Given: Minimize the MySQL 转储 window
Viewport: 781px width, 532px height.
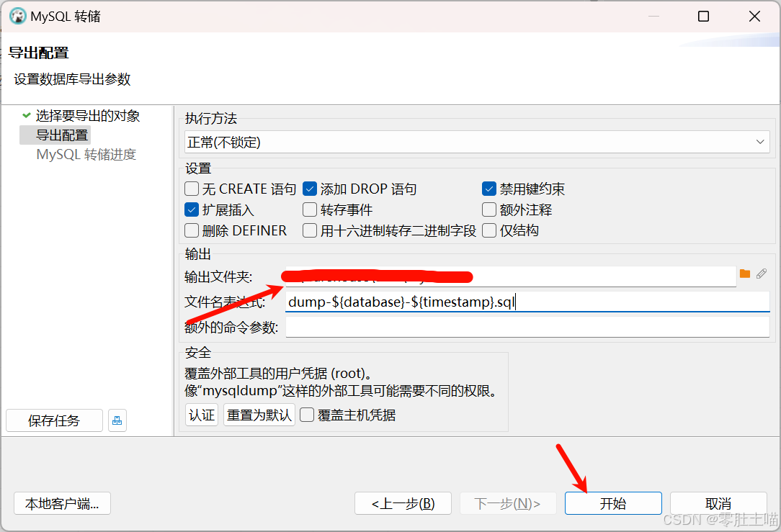Looking at the screenshot, I should point(654,17).
